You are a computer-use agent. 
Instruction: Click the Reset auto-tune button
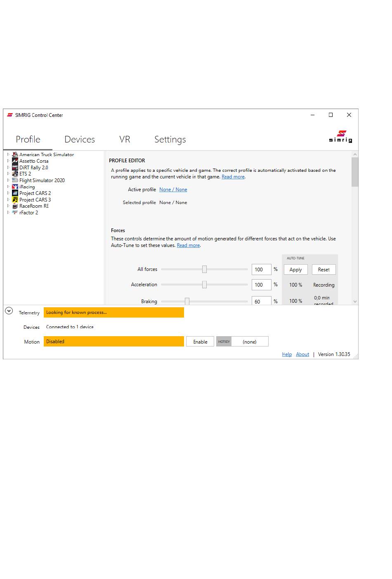point(324,270)
